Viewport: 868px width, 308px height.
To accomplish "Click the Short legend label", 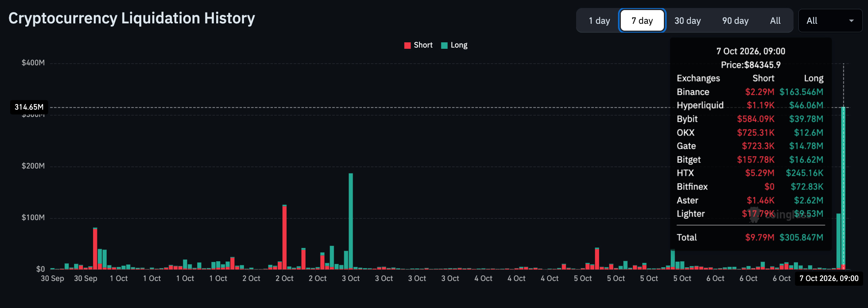I will (423, 45).
